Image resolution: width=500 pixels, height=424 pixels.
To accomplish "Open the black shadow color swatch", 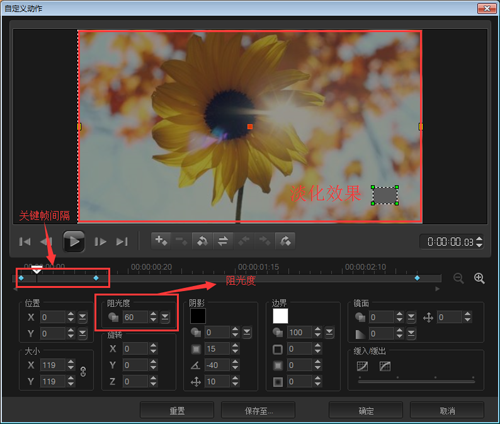I will pos(198,316).
